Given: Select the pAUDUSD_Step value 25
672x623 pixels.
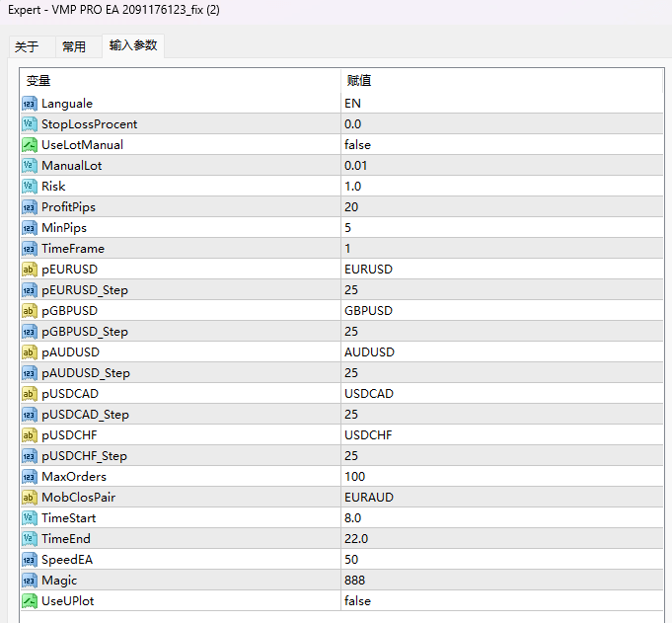Looking at the screenshot, I should [x=351, y=373].
